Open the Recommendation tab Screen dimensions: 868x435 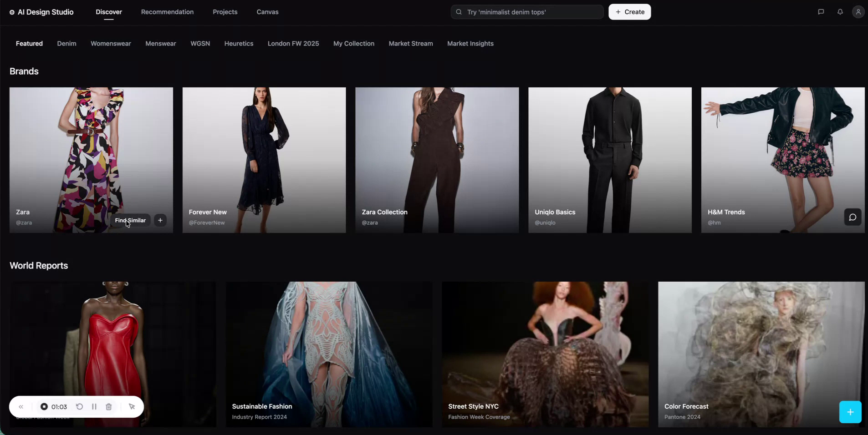click(167, 12)
